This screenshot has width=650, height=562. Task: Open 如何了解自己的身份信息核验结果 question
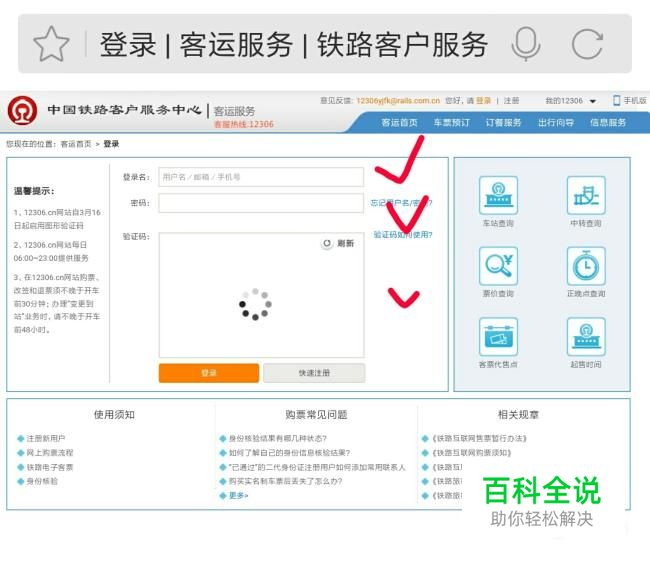(289, 453)
